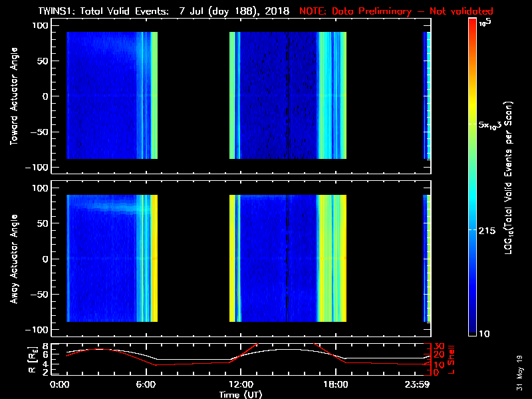Viewport: 532px width, 399px height.
Task: Click the '8' tick on the R axis
Action: pyautogui.click(x=45, y=346)
